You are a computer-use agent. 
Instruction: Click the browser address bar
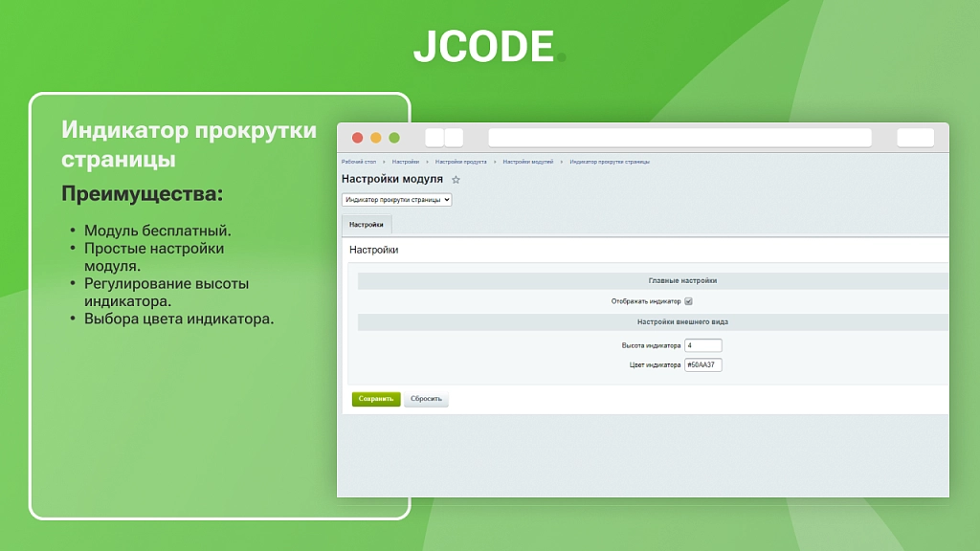point(680,138)
